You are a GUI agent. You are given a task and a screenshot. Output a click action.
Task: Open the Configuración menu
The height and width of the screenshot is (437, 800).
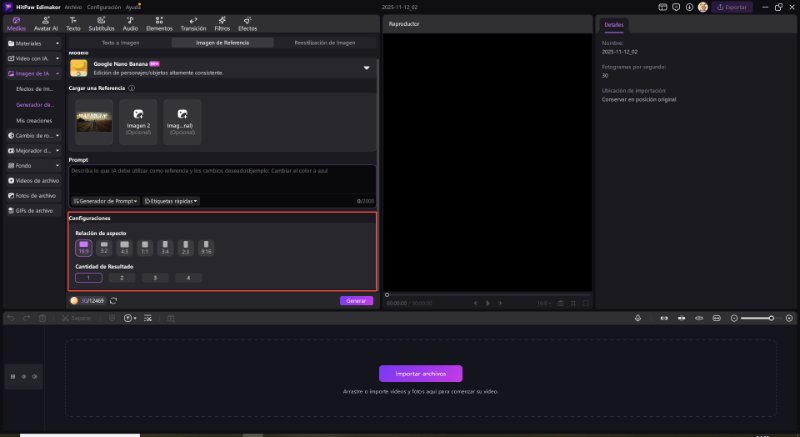coord(103,6)
